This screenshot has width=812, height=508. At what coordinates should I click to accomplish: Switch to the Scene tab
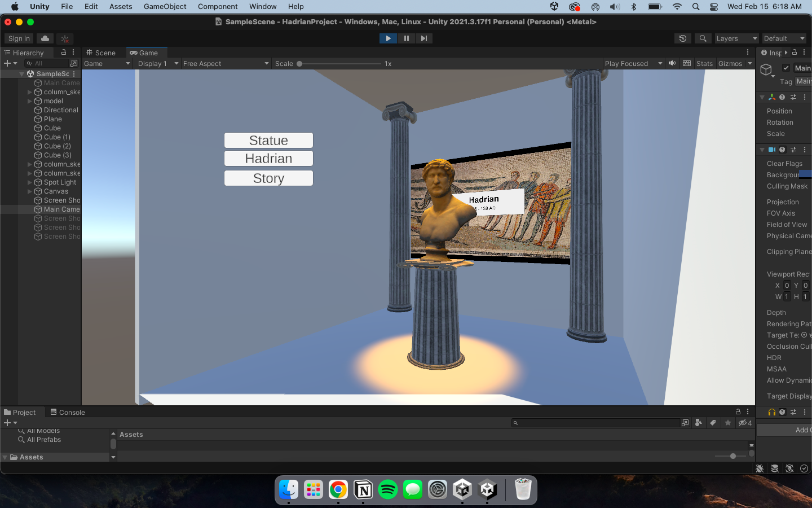point(101,52)
